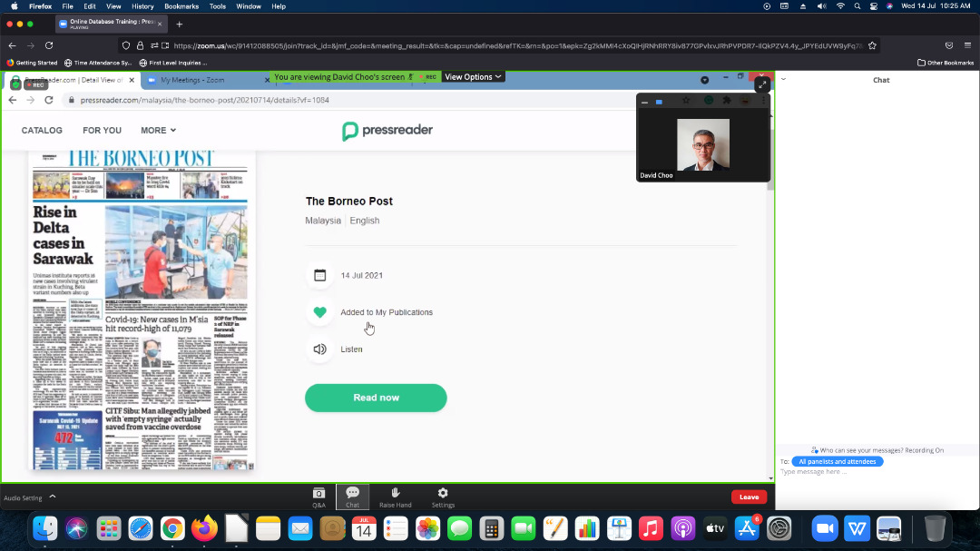The image size is (980, 551).
Task: Open First Level Inquiries bookmark
Action: tap(173, 63)
